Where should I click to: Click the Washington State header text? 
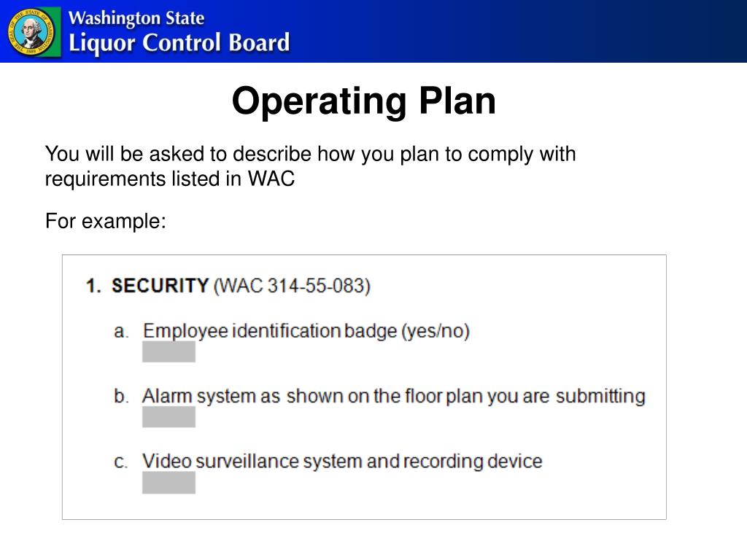coord(136,18)
